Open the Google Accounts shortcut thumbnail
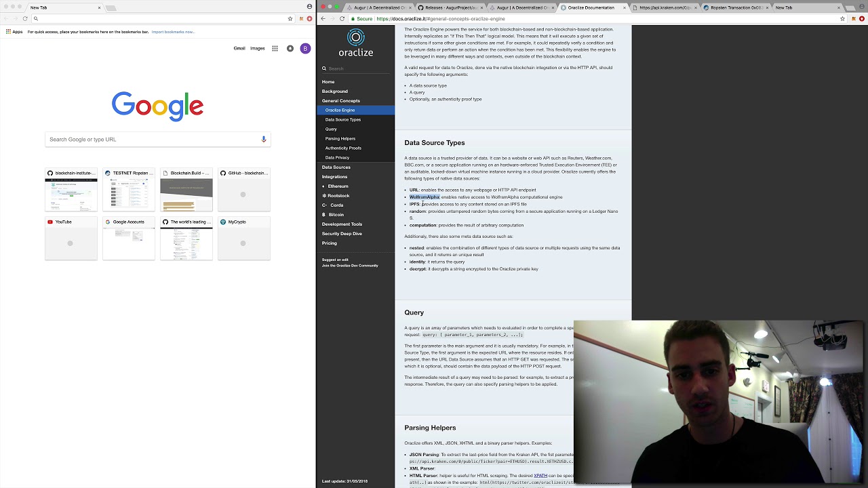Viewport: 868px width, 488px height. click(129, 239)
